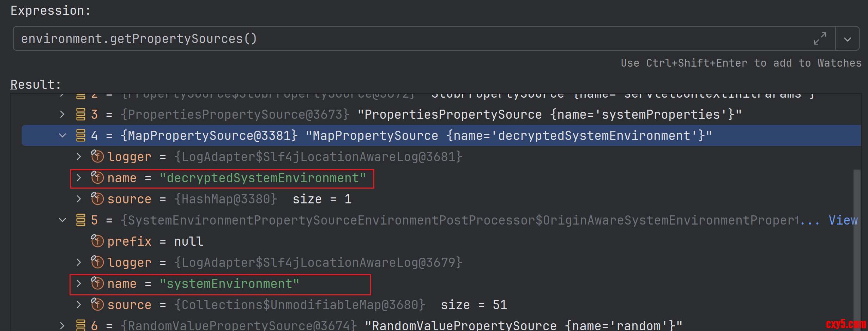Image resolution: width=868 pixels, height=331 pixels.
Task: Click array element icon of entry 3
Action: click(81, 114)
